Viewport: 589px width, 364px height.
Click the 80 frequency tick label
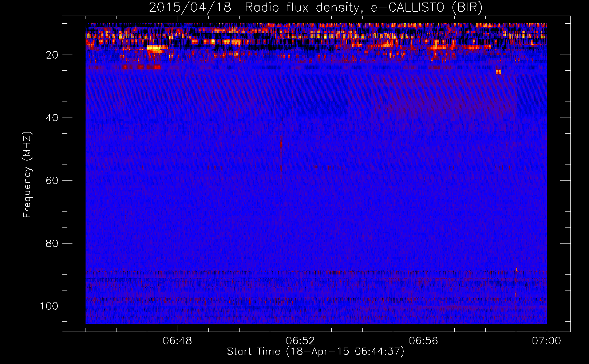(52, 243)
